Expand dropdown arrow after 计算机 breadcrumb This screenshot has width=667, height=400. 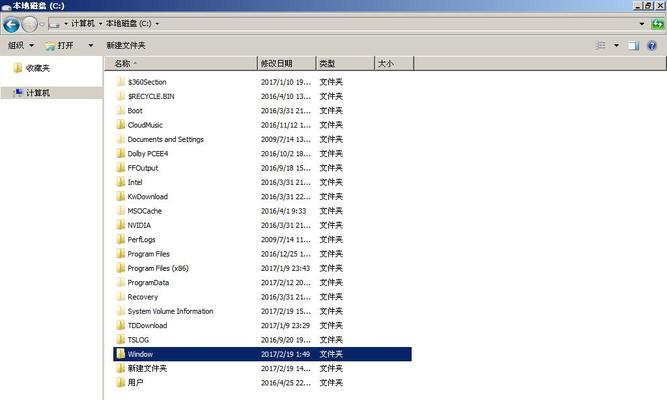click(x=100, y=24)
